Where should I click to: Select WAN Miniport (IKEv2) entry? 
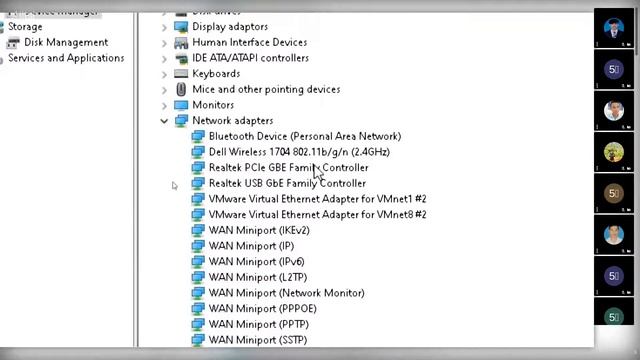click(x=259, y=230)
